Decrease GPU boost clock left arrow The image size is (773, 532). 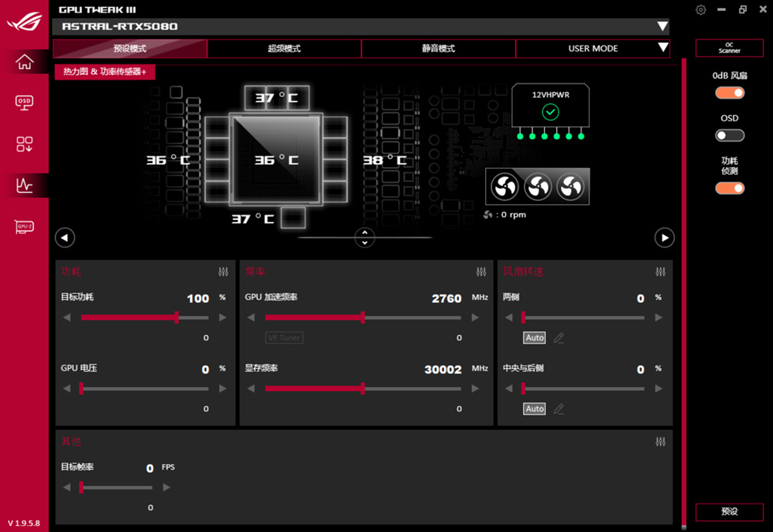coord(251,318)
